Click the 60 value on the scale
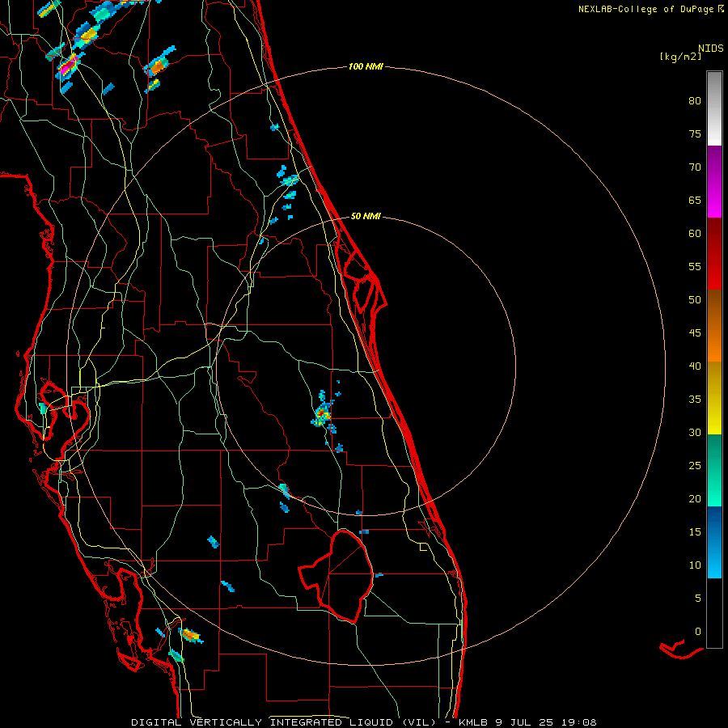The height and width of the screenshot is (728, 728). tap(695, 234)
